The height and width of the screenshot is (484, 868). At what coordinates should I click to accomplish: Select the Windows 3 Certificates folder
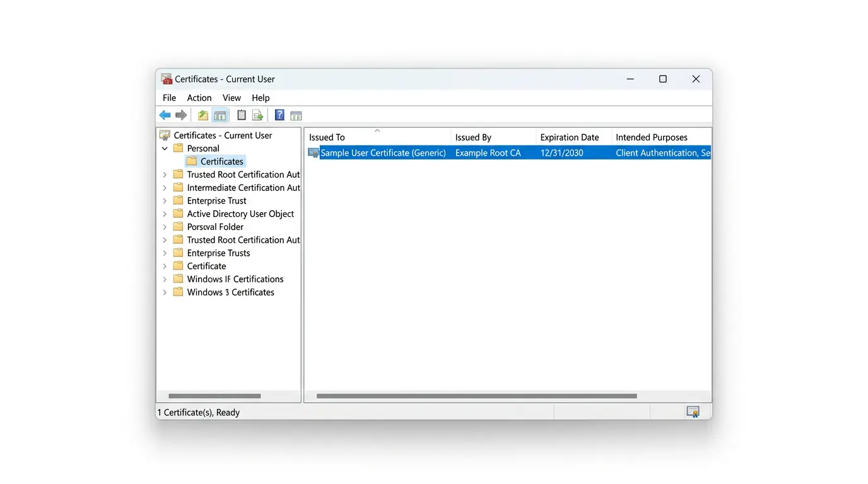click(230, 292)
